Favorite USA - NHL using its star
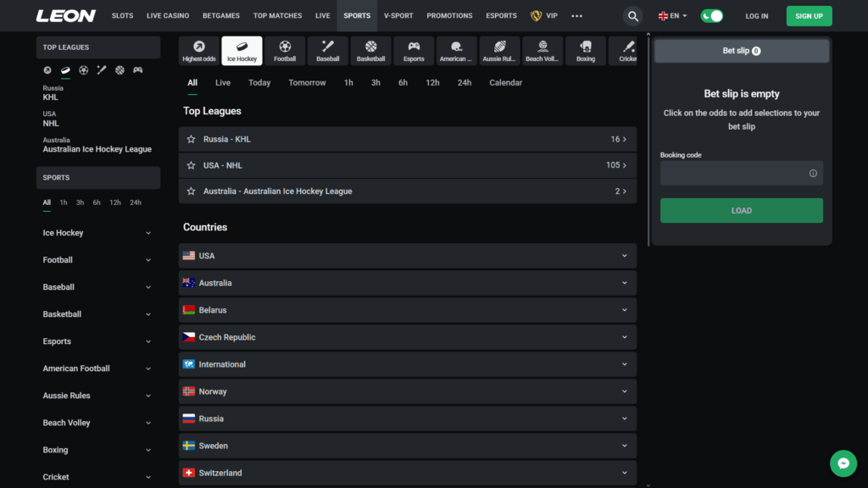Image resolution: width=868 pixels, height=488 pixels. pyautogui.click(x=191, y=164)
